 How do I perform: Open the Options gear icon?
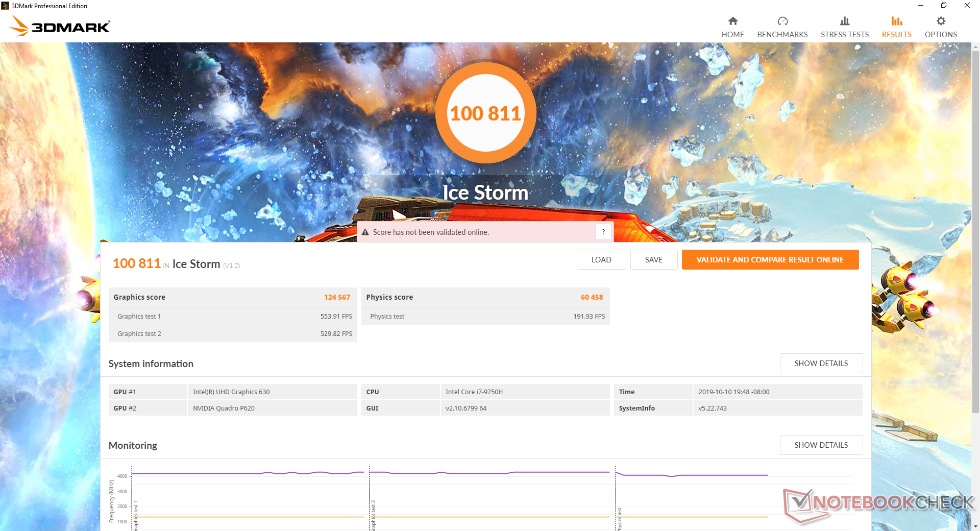click(941, 21)
